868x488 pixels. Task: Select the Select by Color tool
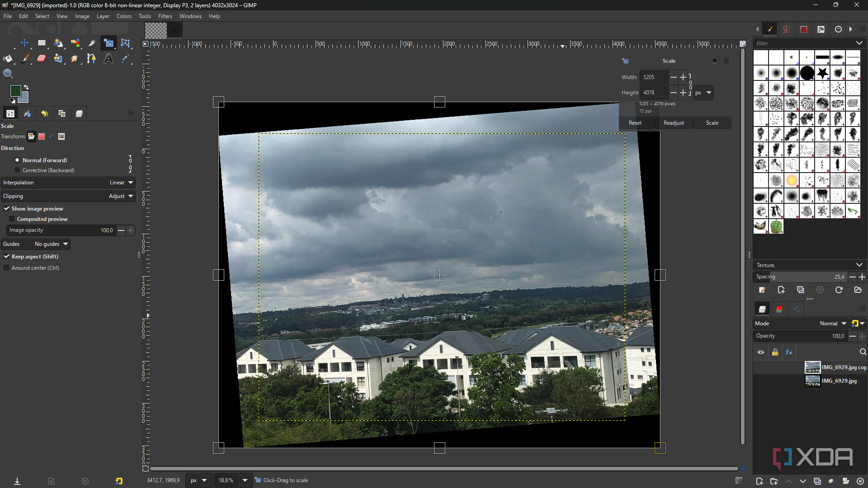(x=75, y=43)
